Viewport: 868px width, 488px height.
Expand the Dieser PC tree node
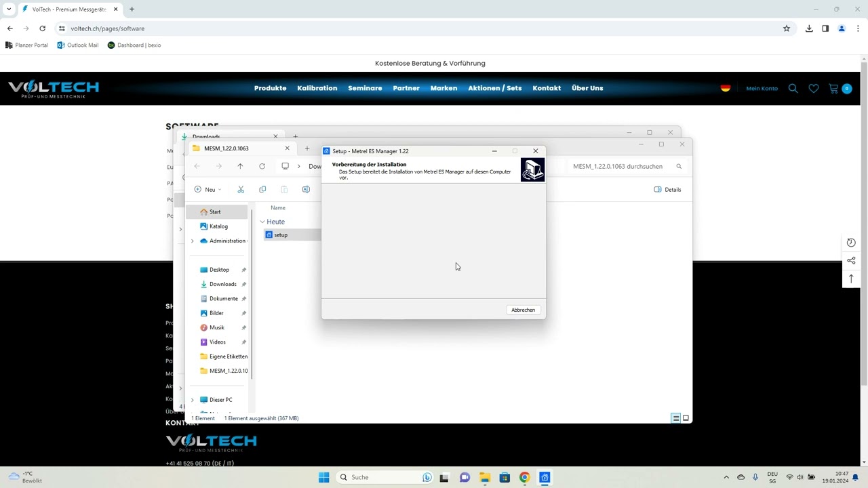click(x=193, y=400)
